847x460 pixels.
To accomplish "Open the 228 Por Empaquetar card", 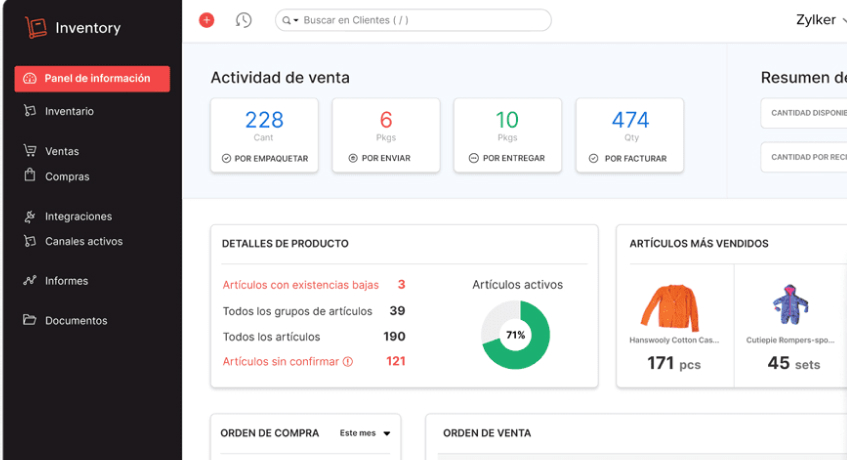I will pos(264,135).
